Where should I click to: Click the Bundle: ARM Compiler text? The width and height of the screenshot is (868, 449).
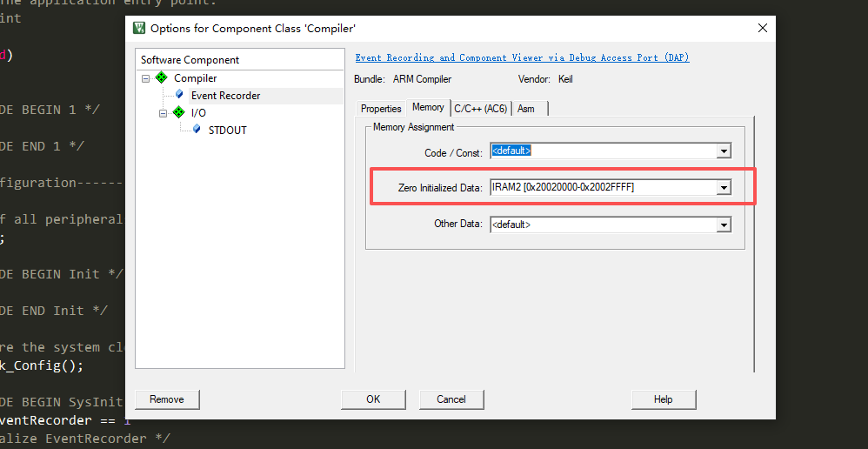click(403, 79)
